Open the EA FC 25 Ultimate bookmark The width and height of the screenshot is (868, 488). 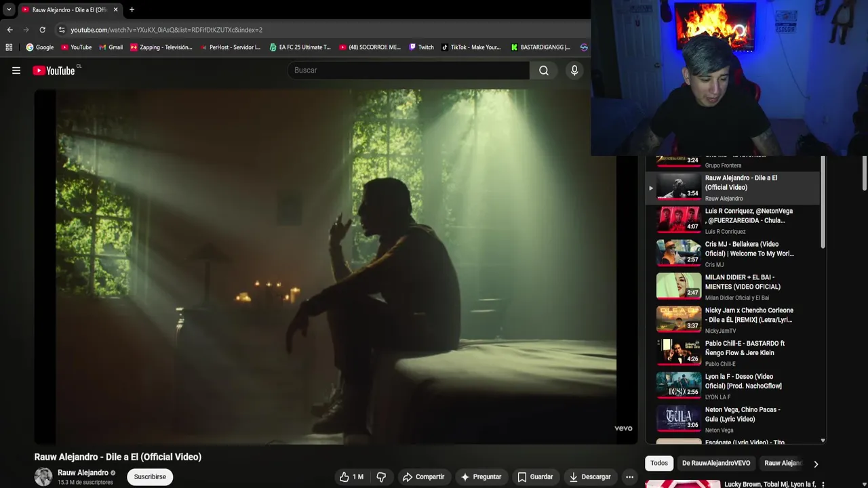300,47
